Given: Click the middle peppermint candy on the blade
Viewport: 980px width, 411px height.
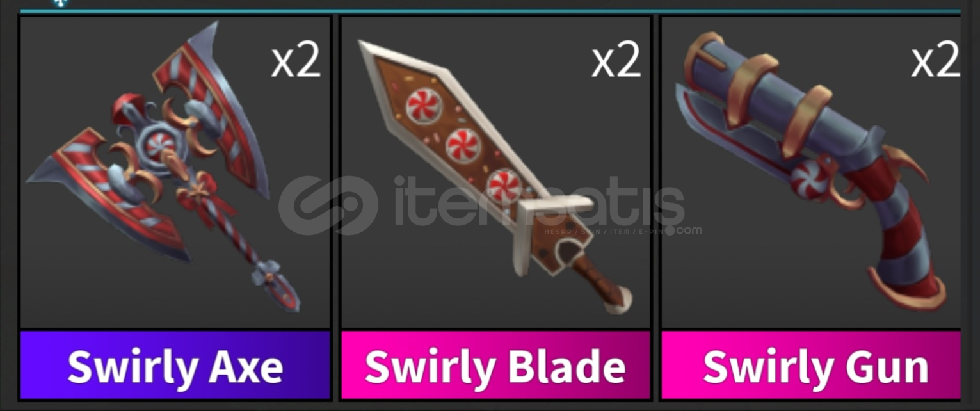Looking at the screenshot, I should pyautogui.click(x=463, y=145).
